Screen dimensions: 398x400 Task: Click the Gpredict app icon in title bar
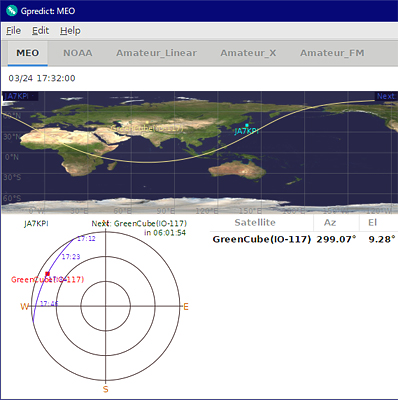pyautogui.click(x=11, y=11)
